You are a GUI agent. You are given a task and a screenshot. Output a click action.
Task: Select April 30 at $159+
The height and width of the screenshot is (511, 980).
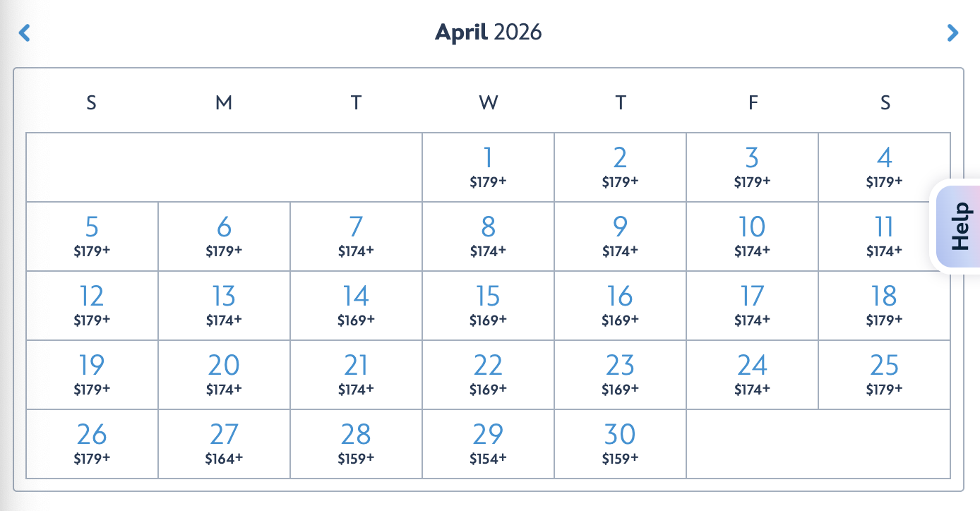[620, 444]
